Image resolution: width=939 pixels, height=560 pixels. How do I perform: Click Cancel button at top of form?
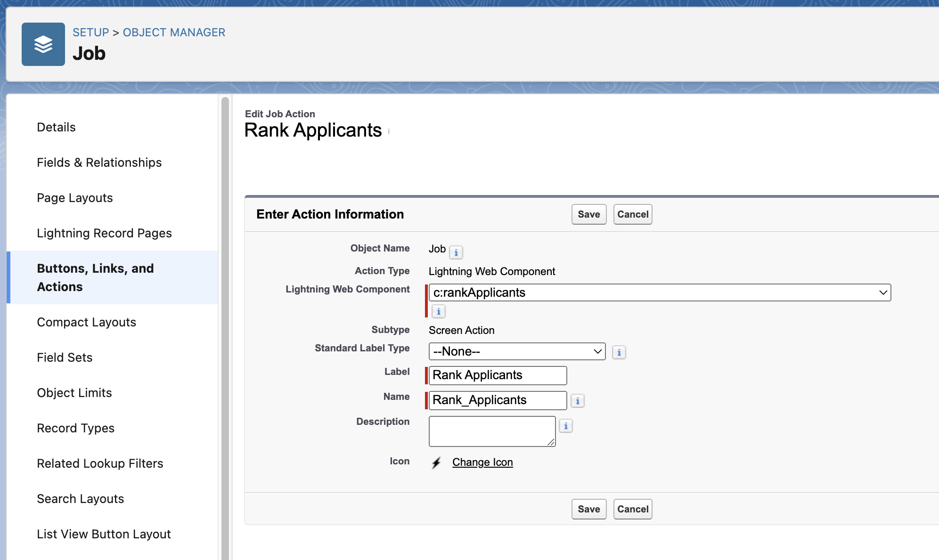[x=632, y=213]
